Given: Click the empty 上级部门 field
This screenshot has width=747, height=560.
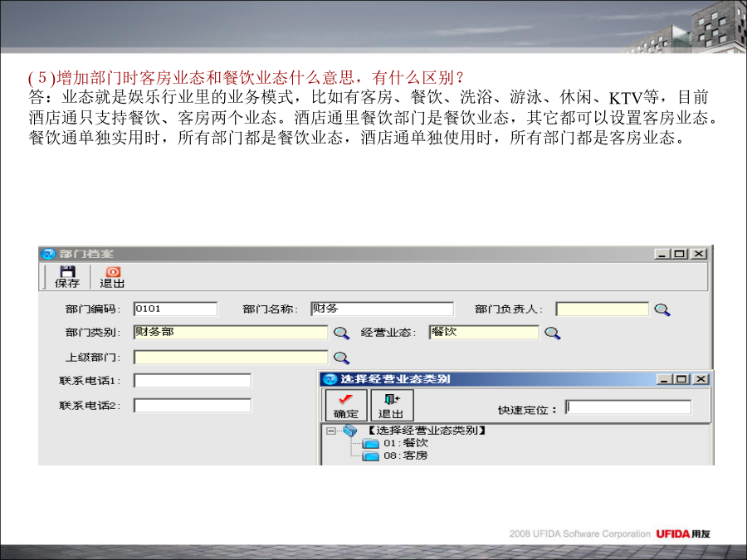Looking at the screenshot, I should [231, 357].
